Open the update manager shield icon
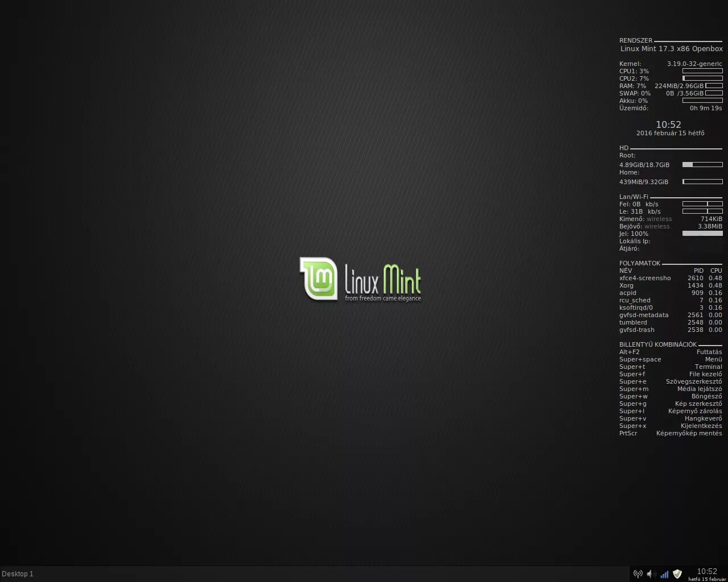 (677, 574)
